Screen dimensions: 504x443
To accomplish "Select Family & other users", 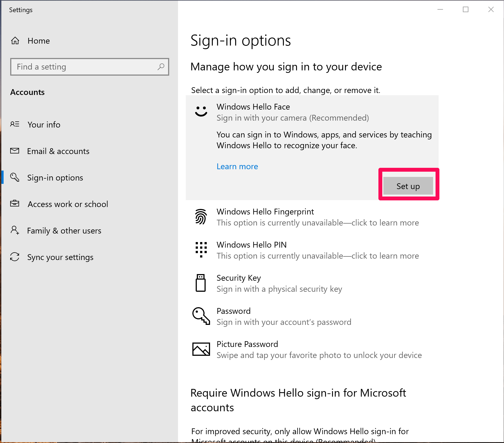I will point(64,230).
